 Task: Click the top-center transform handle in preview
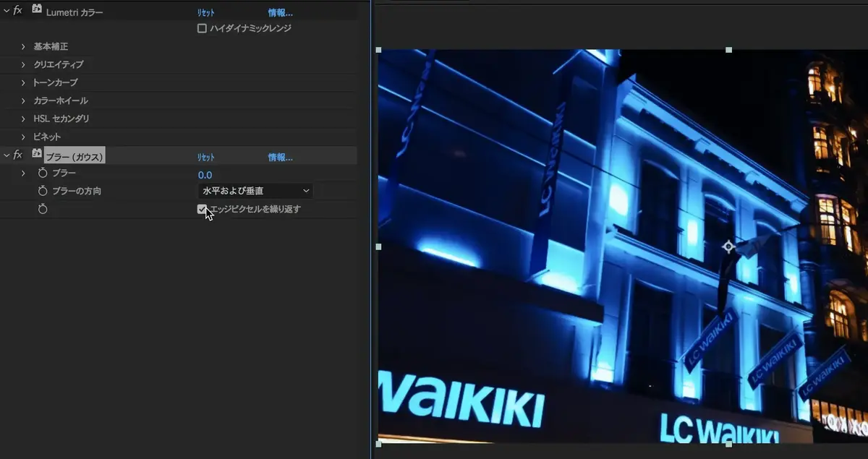tap(728, 50)
